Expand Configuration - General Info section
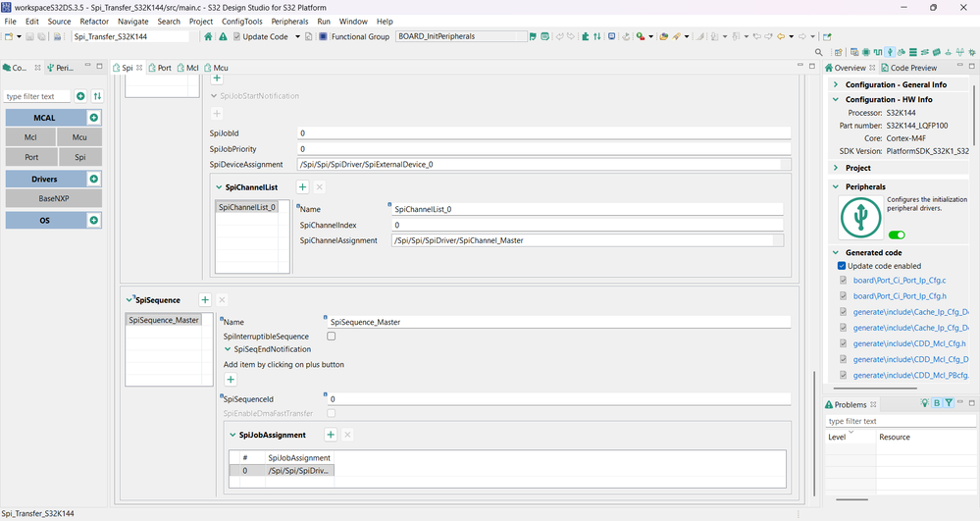The width and height of the screenshot is (980, 521). point(836,84)
